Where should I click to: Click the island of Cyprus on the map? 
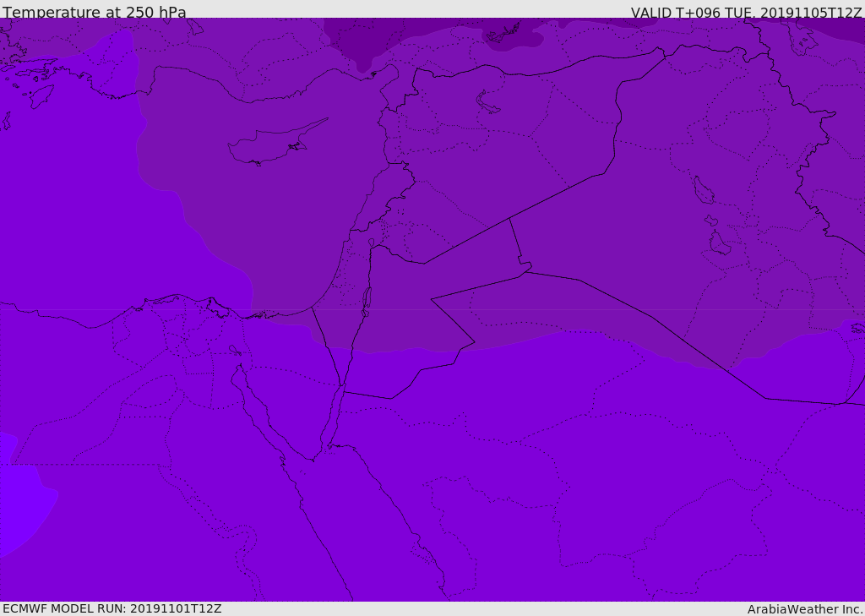click(276, 143)
